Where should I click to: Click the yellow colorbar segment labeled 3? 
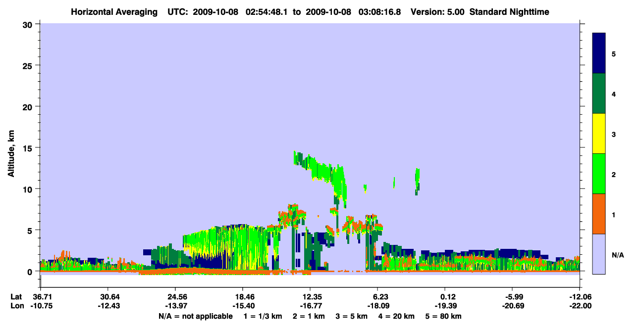tap(599, 134)
